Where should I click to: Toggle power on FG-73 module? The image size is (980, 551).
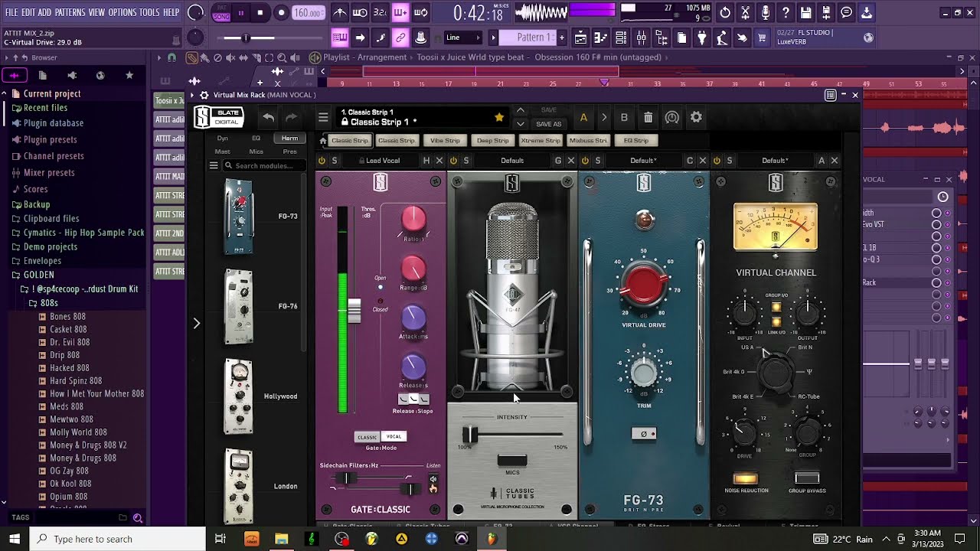[585, 161]
